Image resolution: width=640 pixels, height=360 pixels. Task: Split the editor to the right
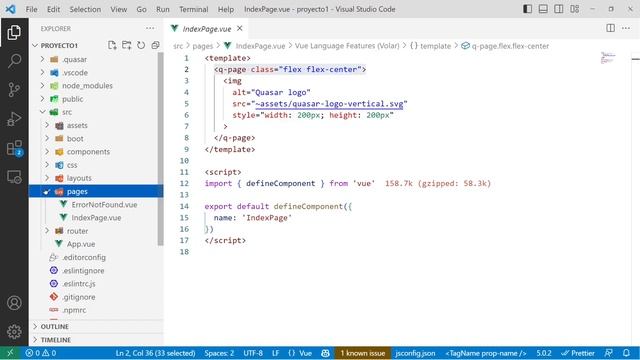(x=610, y=28)
